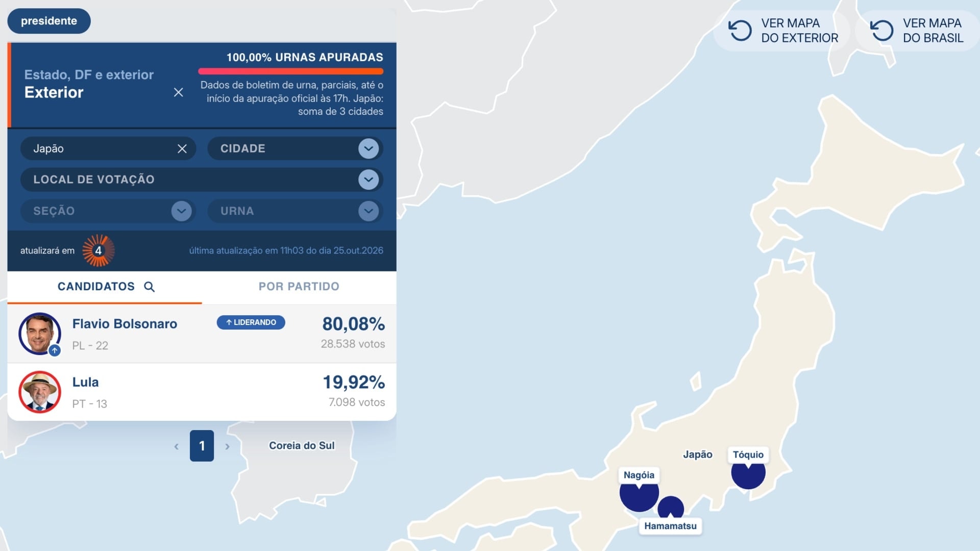Go to next results page arrow
980x551 pixels.
pyautogui.click(x=227, y=446)
